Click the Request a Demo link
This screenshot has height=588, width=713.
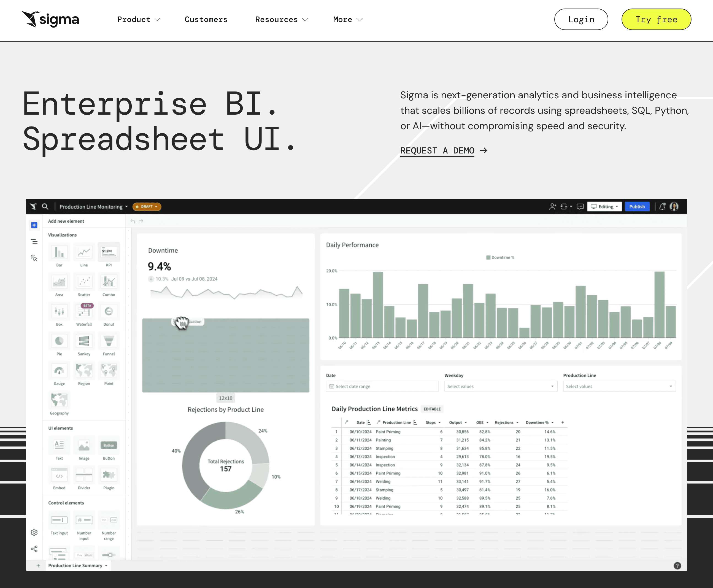(444, 150)
